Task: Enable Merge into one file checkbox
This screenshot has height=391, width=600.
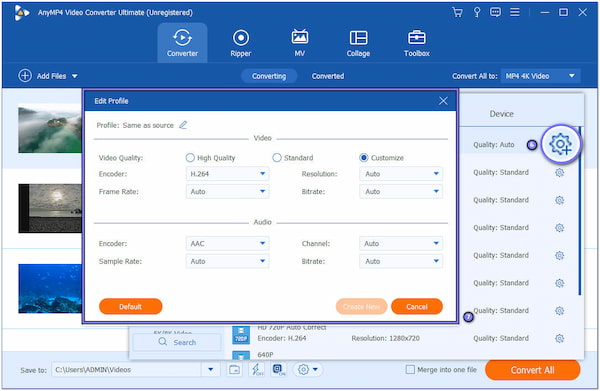Action: click(410, 370)
